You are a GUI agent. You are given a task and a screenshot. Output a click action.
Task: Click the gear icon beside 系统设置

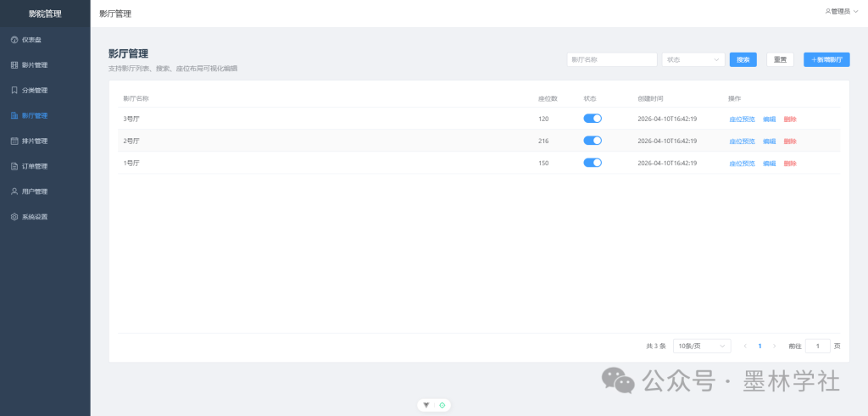coord(14,217)
